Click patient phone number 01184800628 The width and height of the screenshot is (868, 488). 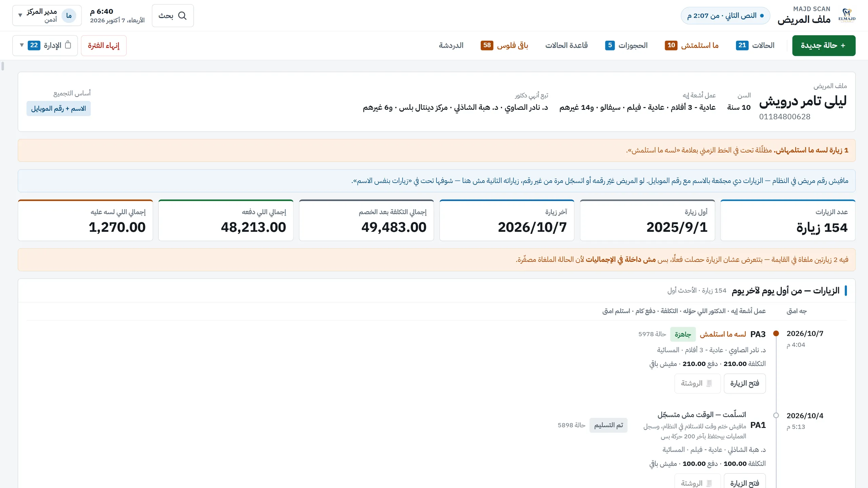(x=785, y=117)
